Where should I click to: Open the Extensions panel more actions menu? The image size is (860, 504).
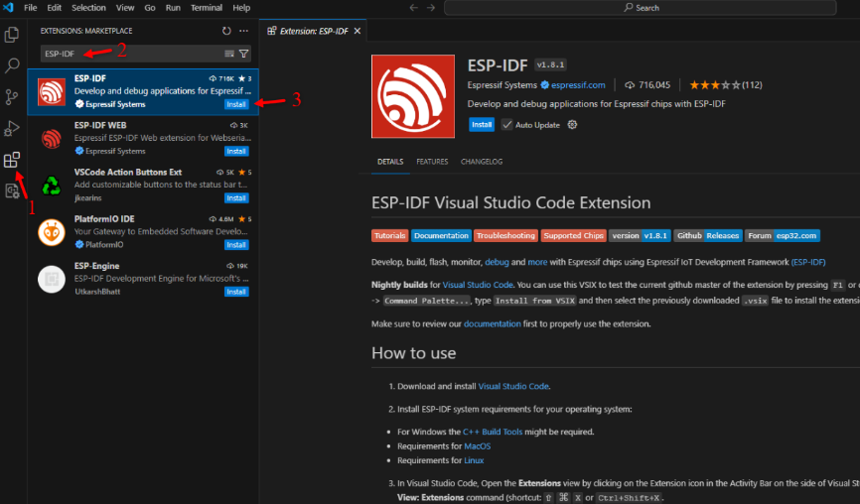click(x=243, y=31)
